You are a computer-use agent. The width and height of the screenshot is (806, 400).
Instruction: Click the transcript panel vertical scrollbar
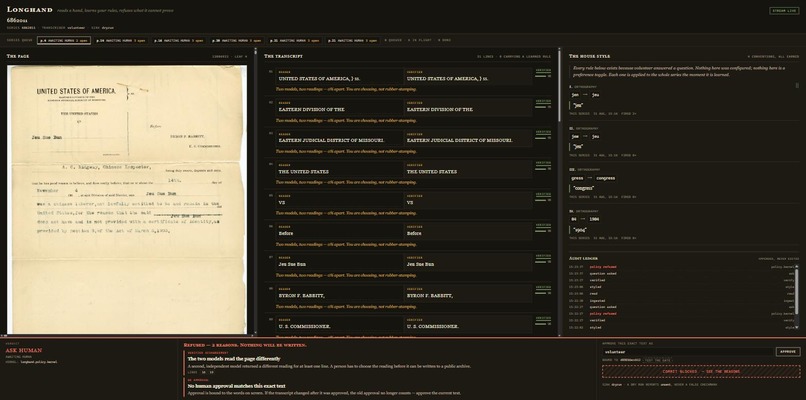[x=559, y=85]
